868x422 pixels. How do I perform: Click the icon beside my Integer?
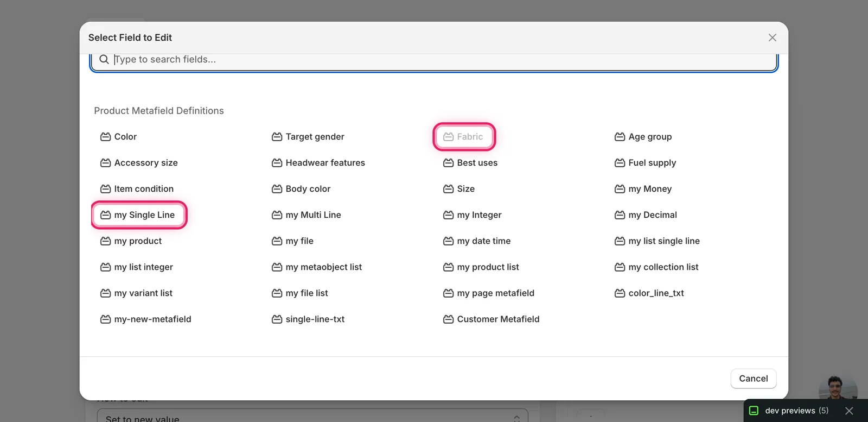(x=448, y=215)
